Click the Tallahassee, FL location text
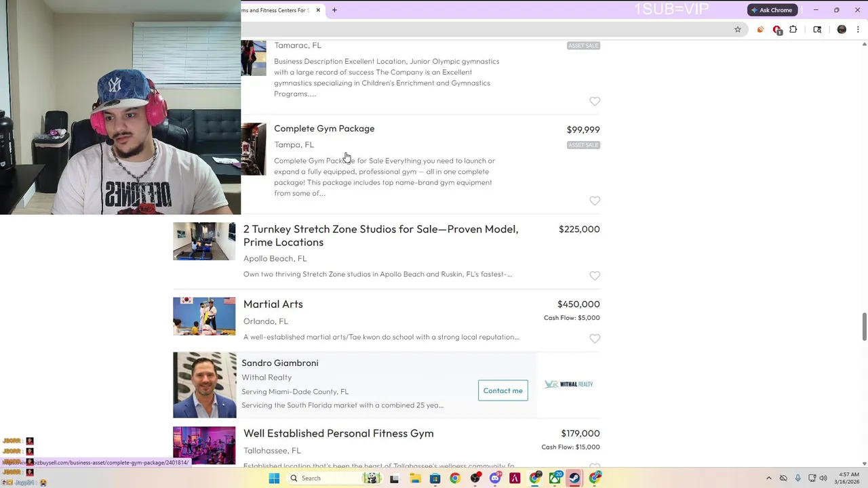Screen dimensions: 868x488 pos(272,451)
